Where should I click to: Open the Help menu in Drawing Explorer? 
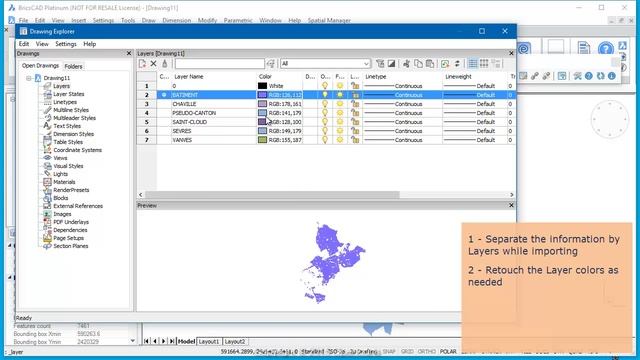pyautogui.click(x=89, y=44)
